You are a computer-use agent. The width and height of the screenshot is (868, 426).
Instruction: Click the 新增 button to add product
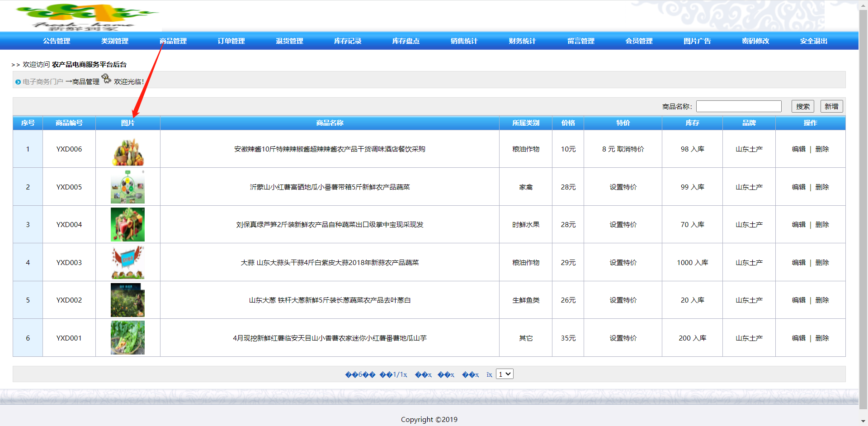[831, 106]
